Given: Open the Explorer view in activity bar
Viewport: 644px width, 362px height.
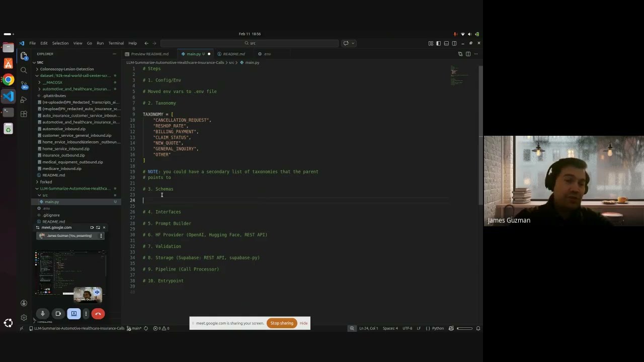Looking at the screenshot, I should point(24,55).
